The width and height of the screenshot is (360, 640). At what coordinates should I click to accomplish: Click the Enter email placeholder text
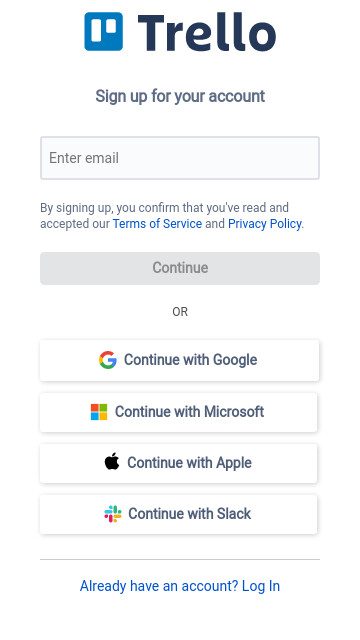(84, 158)
